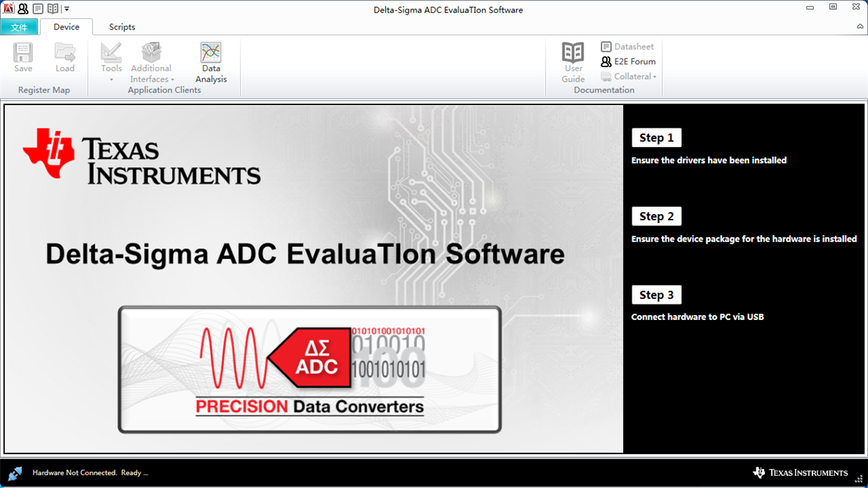This screenshot has height=488, width=868.
Task: Click the Step 2 label
Action: (656, 216)
